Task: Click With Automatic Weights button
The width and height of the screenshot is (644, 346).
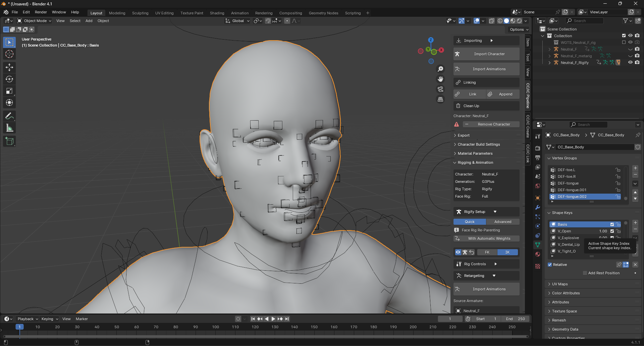Action: click(x=486, y=238)
